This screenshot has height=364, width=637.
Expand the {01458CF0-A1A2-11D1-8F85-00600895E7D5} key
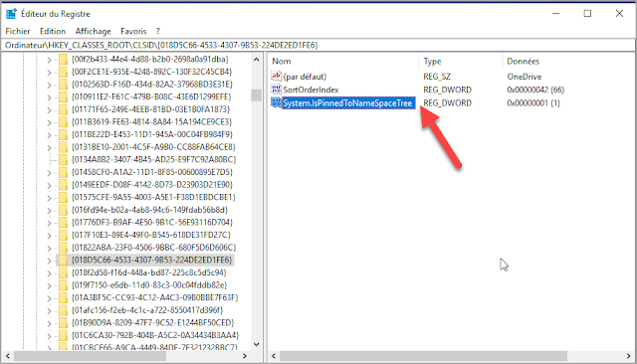tap(49, 173)
